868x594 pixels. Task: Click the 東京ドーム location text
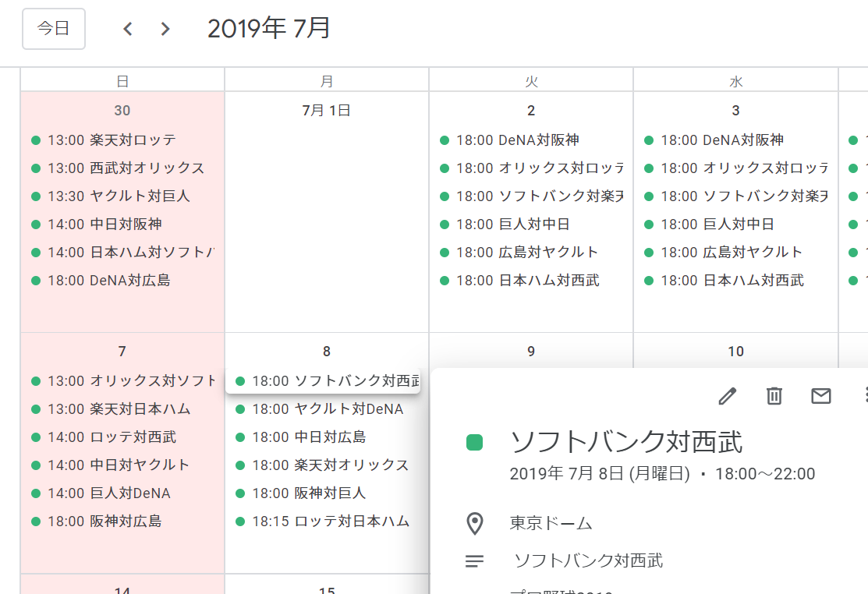[551, 523]
